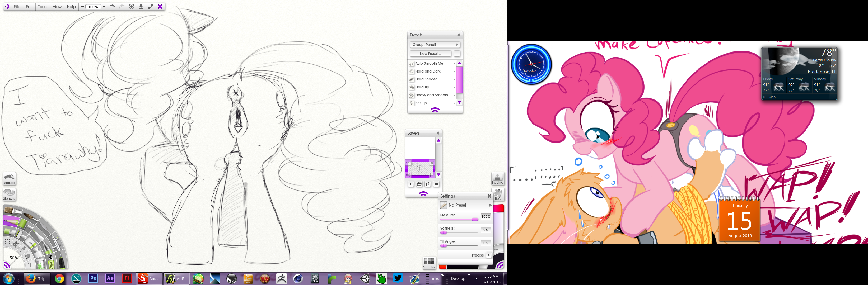Open the View menu
Image resolution: width=868 pixels, height=285 pixels.
(x=57, y=7)
